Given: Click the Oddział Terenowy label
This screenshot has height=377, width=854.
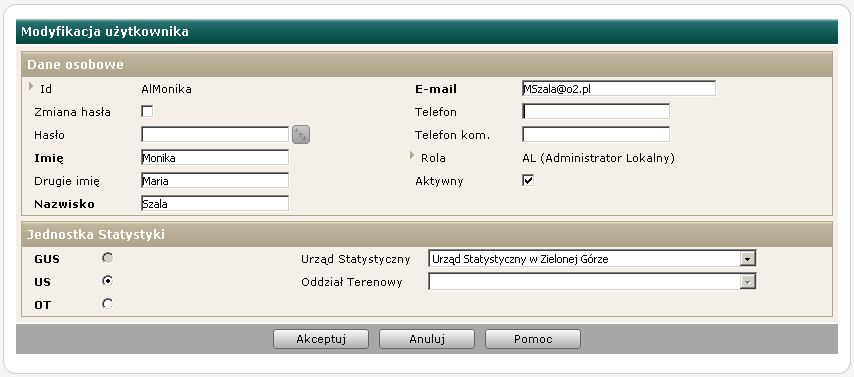Looking at the screenshot, I should coord(352,282).
